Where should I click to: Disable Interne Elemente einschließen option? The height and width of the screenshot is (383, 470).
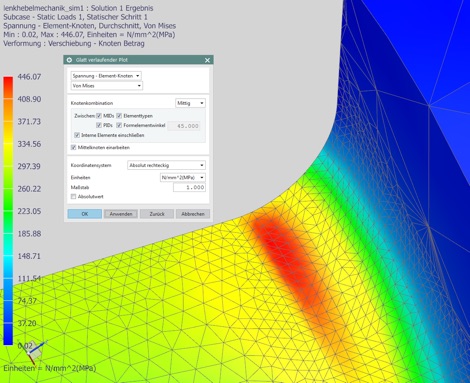(x=77, y=135)
